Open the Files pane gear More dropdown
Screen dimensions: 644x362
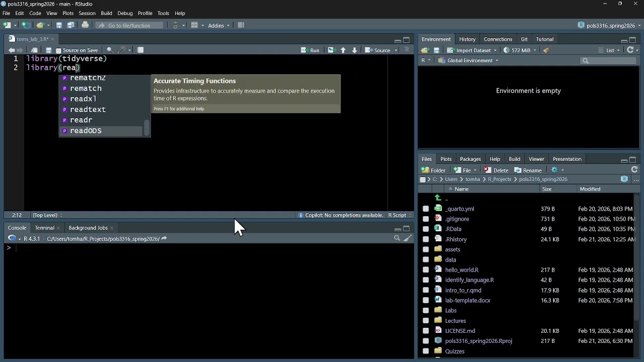coord(557,170)
